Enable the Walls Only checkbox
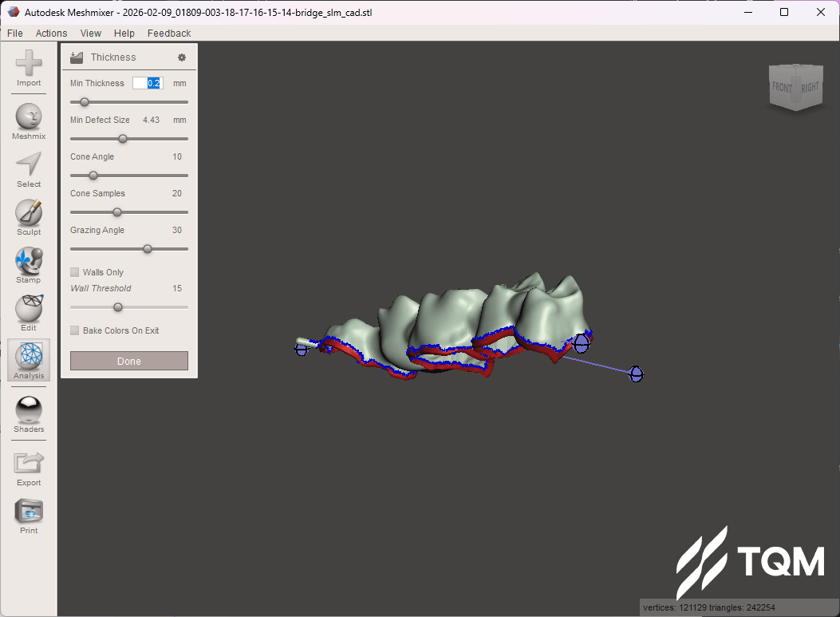 75,272
